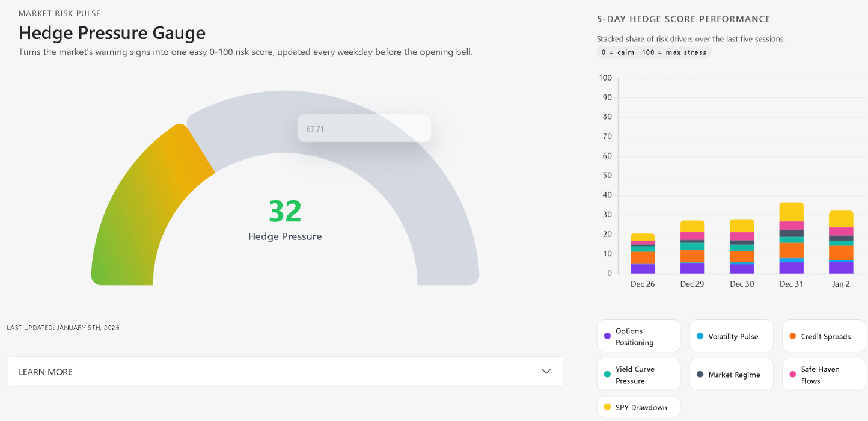The height and width of the screenshot is (421, 868).
Task: Click the green-yellow filled gauge arc
Action: (x=138, y=204)
